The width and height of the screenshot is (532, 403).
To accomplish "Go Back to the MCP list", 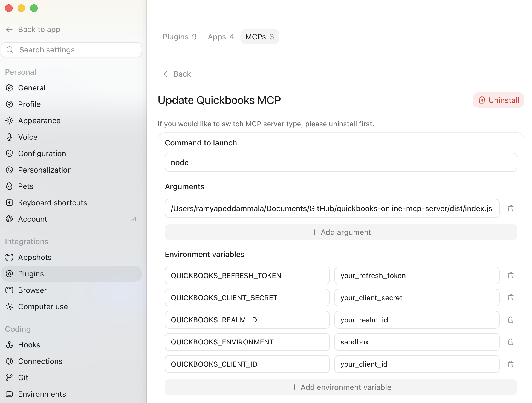I will 177,74.
